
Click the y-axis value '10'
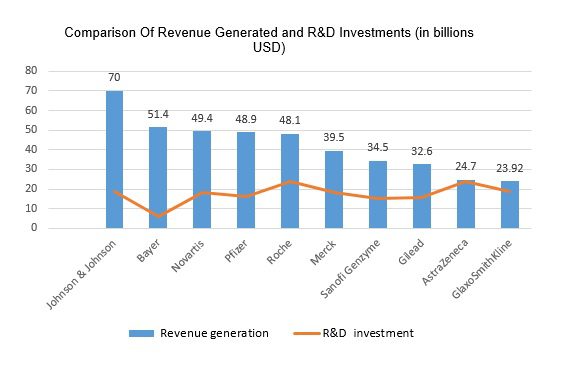click(x=32, y=208)
